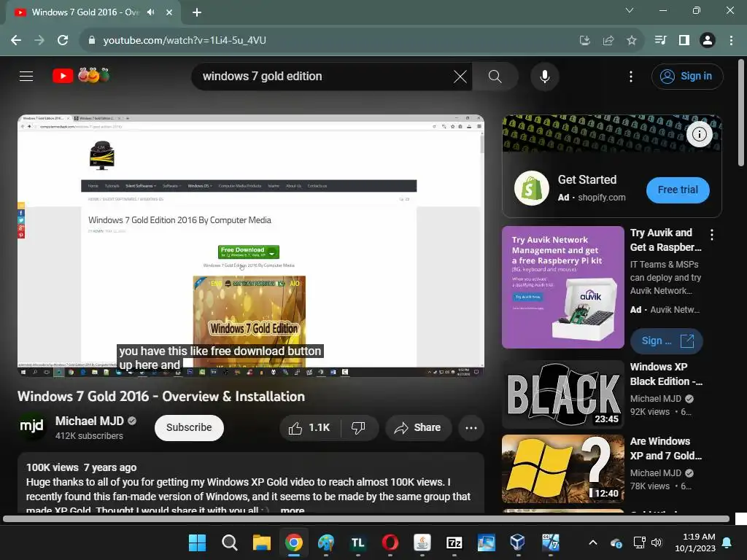
Task: Click the browser back arrow
Action: [x=16, y=41]
